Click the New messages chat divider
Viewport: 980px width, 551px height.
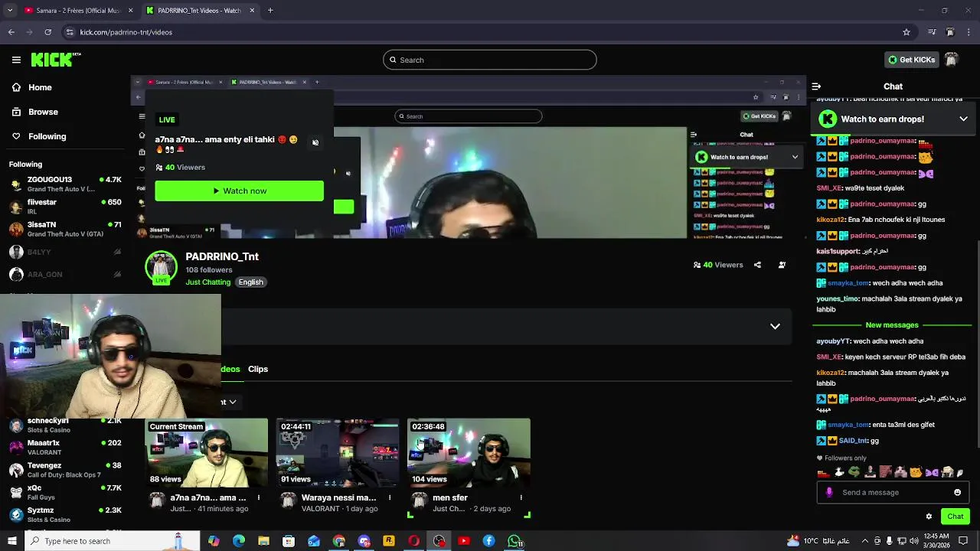point(892,325)
